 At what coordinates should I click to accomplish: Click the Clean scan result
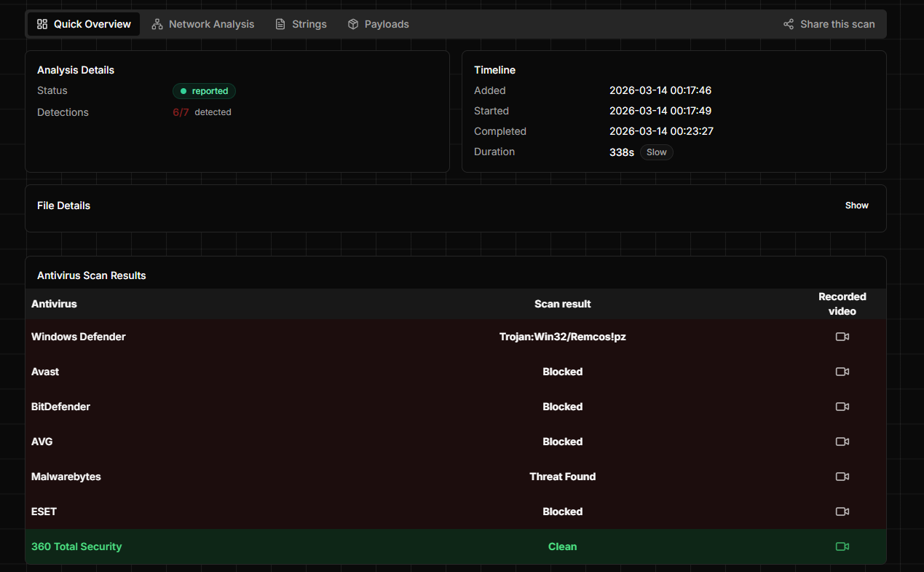[563, 546]
